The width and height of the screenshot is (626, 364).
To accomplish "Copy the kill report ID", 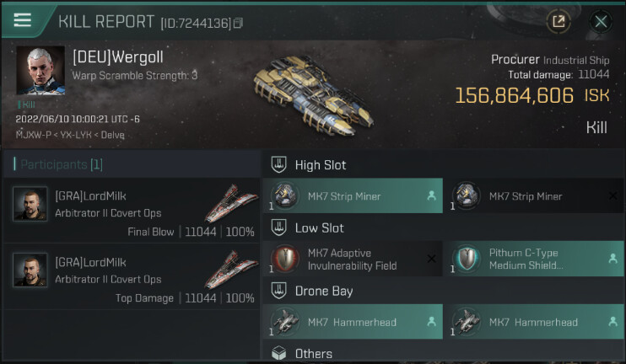I will click(x=239, y=23).
